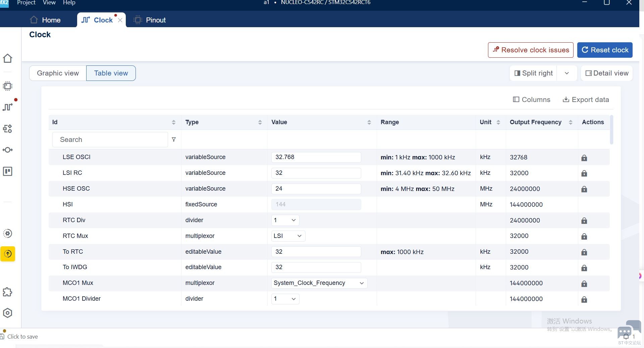Image resolution: width=644 pixels, height=348 pixels.
Task: Sort table by Id column arrows
Action: click(173, 122)
